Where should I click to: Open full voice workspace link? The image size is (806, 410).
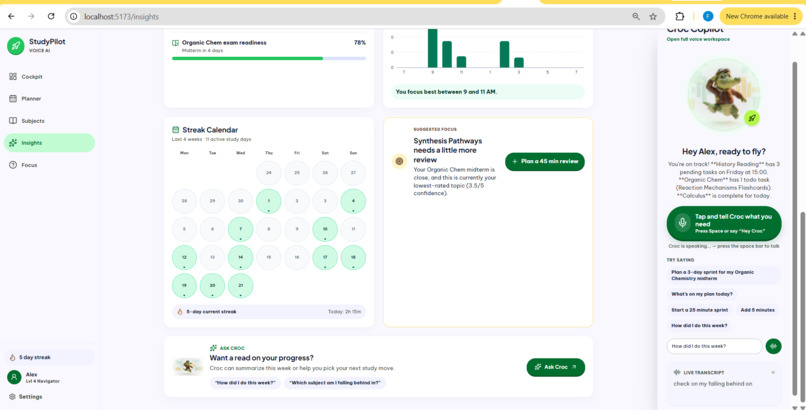pos(698,39)
